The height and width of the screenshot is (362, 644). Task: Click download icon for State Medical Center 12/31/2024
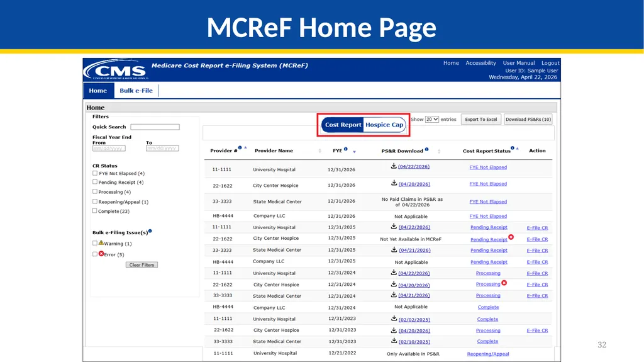pos(394,295)
